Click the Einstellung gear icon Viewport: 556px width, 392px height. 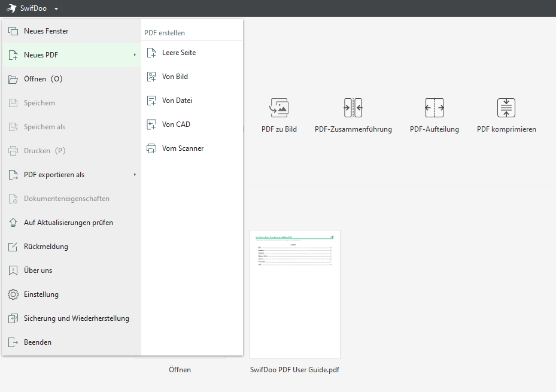point(13,294)
